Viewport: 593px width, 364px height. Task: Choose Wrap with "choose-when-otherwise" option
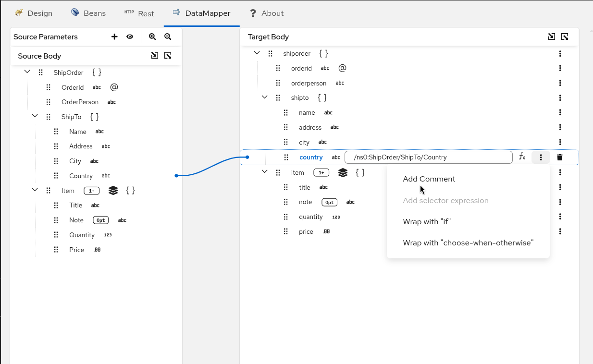pos(468,243)
